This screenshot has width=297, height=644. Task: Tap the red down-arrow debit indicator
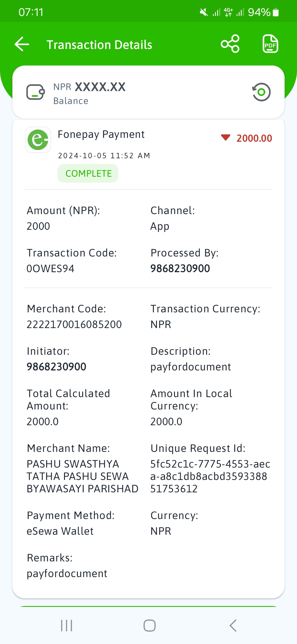coord(226,138)
